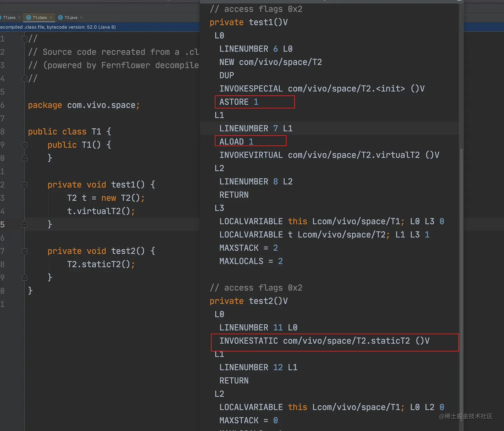Collapse the T1() constructor fold marker

[24, 145]
